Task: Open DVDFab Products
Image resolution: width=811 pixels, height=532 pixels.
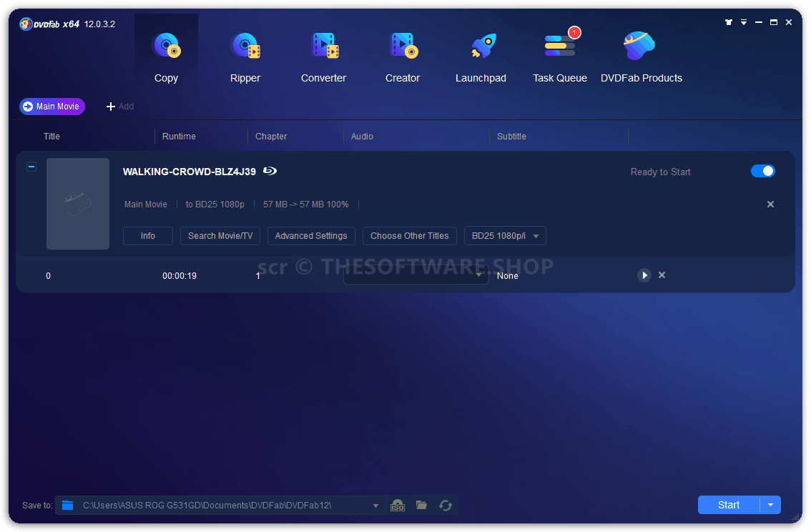Action: coord(642,57)
